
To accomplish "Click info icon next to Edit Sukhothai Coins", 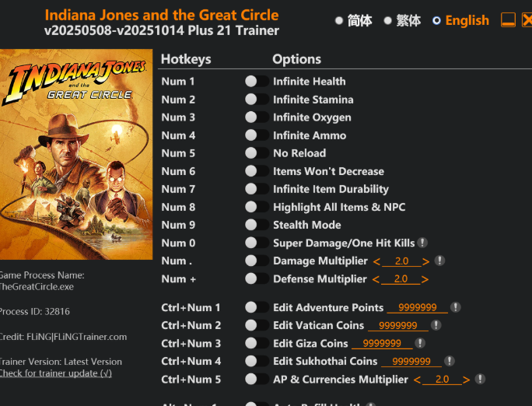I will click(x=450, y=361).
